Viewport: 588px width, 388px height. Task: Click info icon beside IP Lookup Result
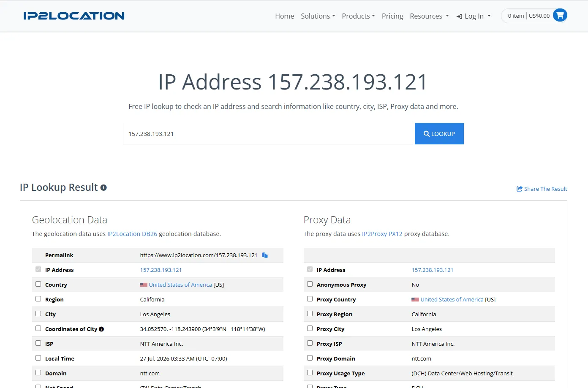[103, 187]
